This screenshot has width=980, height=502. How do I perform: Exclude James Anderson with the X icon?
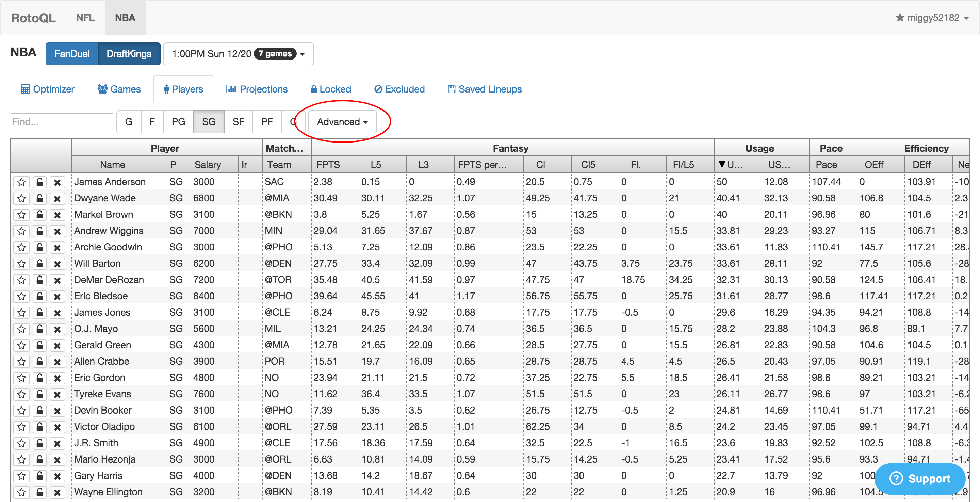tap(57, 182)
